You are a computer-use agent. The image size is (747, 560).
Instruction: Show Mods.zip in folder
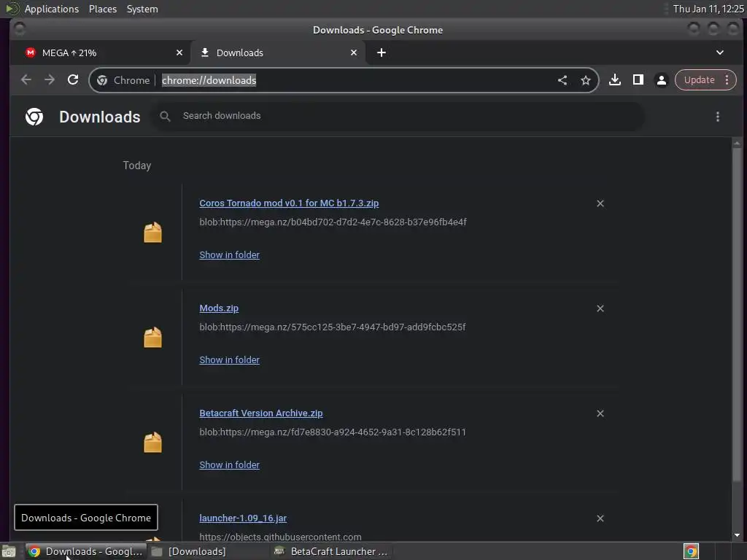click(230, 360)
